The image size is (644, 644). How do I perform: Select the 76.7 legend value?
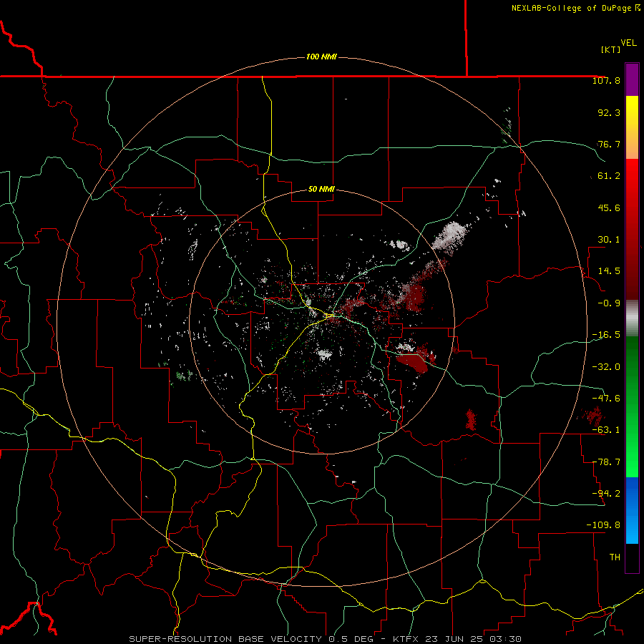pos(609,144)
